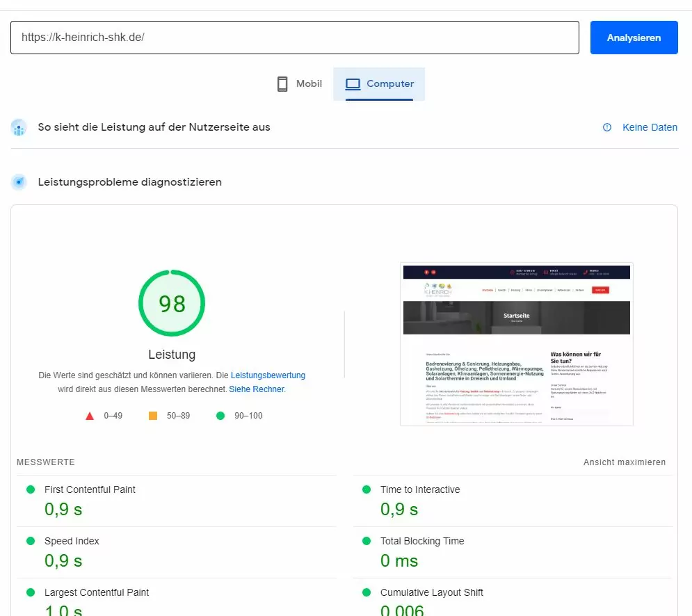Click the green circle 90–100 legend icon
692x616 pixels.
220,416
